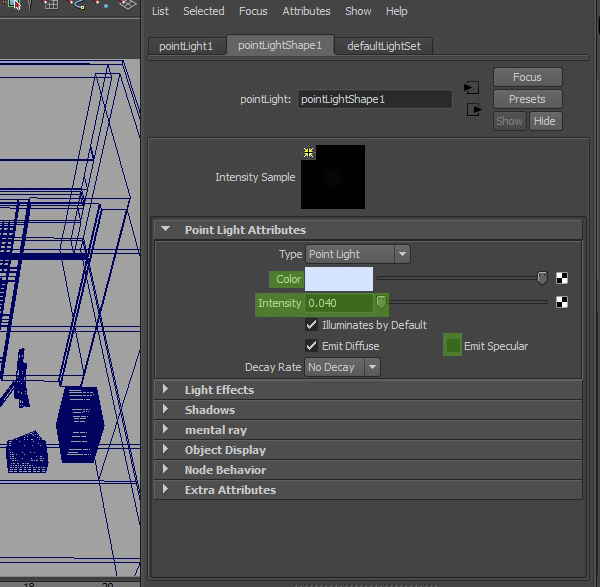Click the Focus button
Viewport: 600px width, 587px height.
[528, 77]
